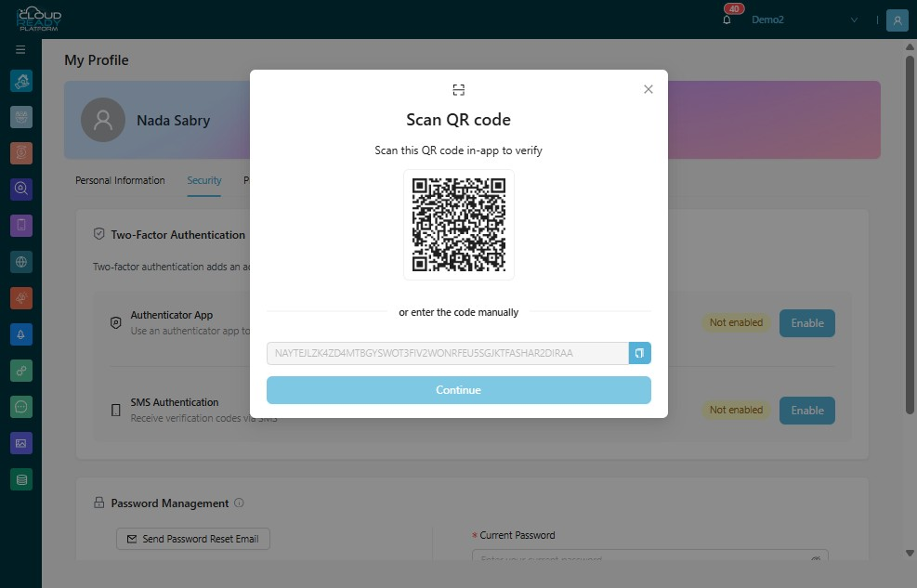Click the Nada Sabry name text
The image size is (917, 588).
point(173,121)
